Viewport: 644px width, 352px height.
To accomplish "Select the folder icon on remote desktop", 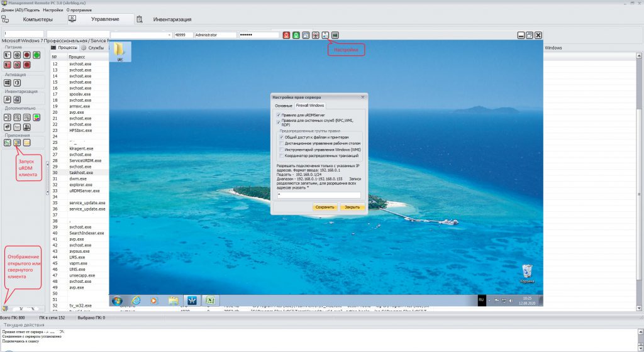I will tap(120, 52).
